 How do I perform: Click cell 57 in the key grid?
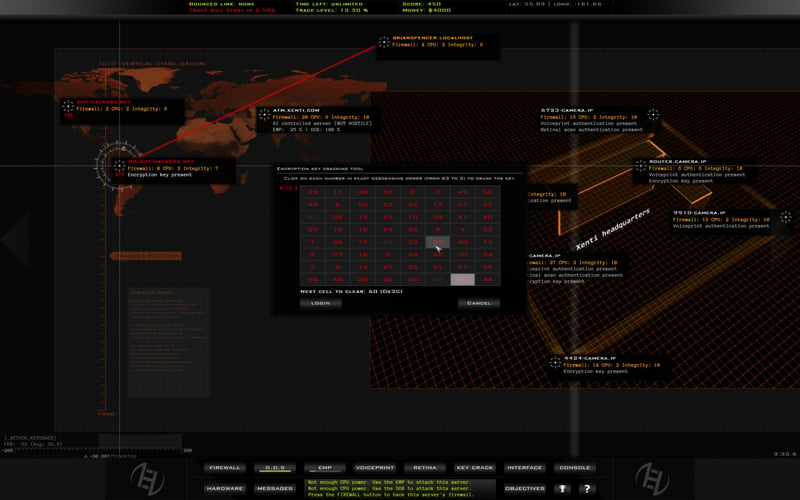338,255
